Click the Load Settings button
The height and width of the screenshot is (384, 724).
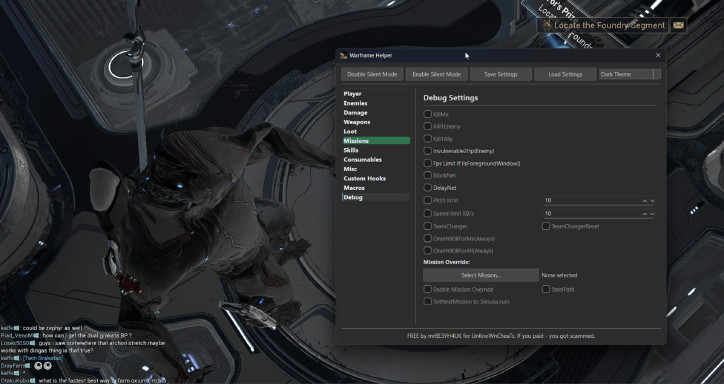(x=565, y=74)
